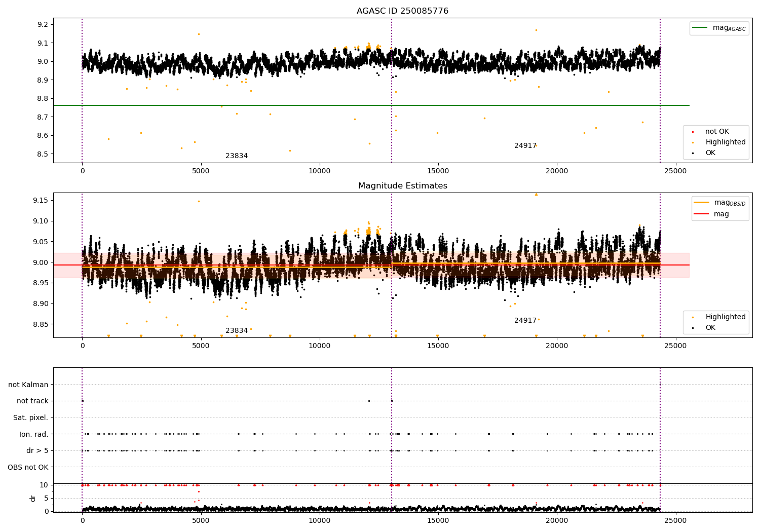Screen dimensions: 760x532
Task: Select the 'Sat. pixel.' axis label
Action: 30,417
